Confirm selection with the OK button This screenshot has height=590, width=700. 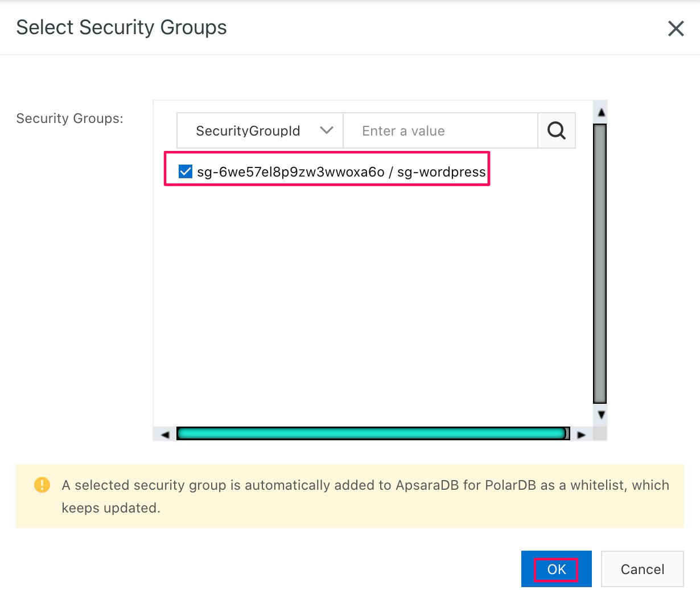tap(557, 569)
